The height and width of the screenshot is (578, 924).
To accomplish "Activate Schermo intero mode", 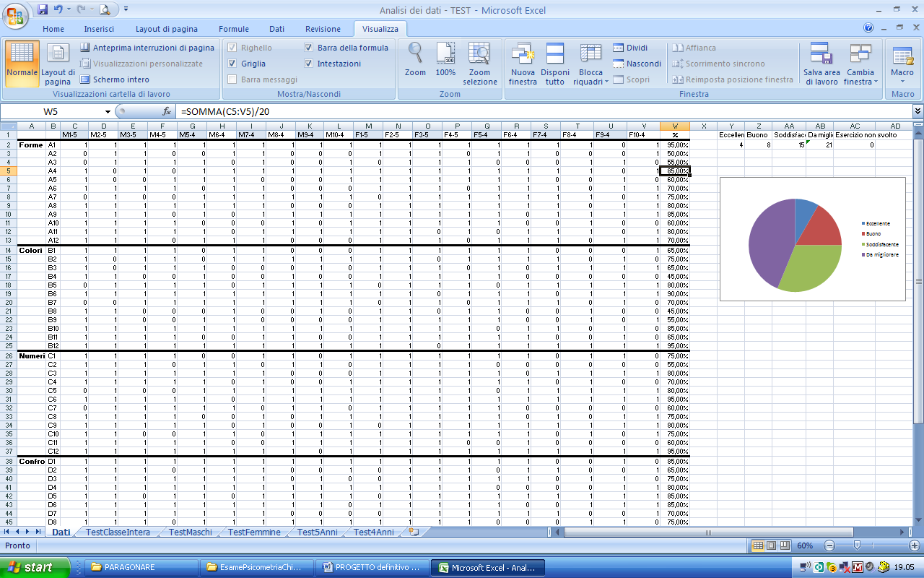I will [x=115, y=79].
